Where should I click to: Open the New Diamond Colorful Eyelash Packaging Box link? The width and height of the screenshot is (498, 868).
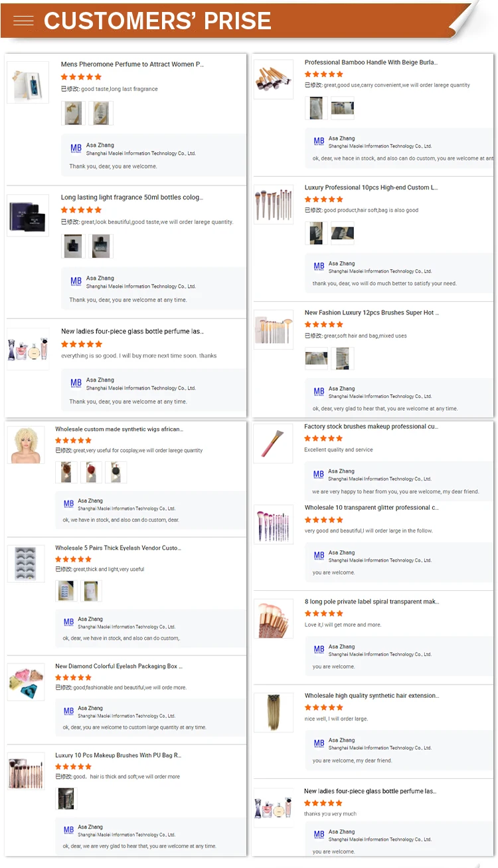[119, 666]
